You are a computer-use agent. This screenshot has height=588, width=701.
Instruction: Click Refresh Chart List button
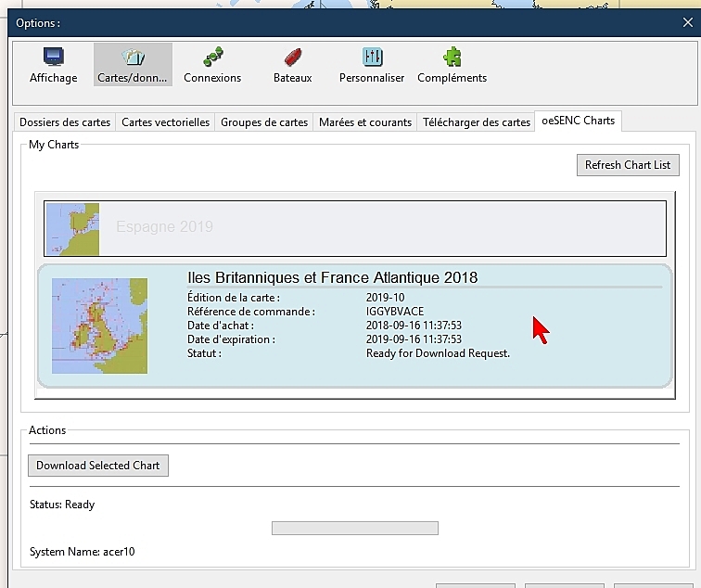tap(628, 165)
